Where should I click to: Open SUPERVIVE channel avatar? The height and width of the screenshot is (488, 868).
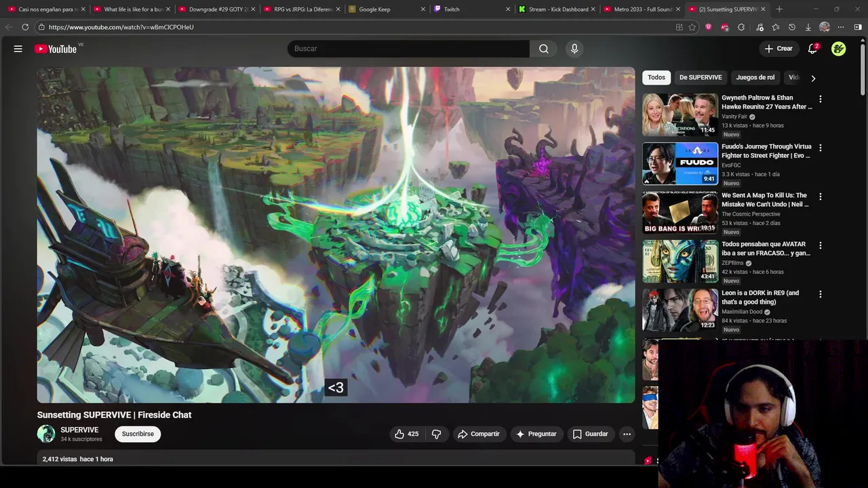[x=46, y=434]
